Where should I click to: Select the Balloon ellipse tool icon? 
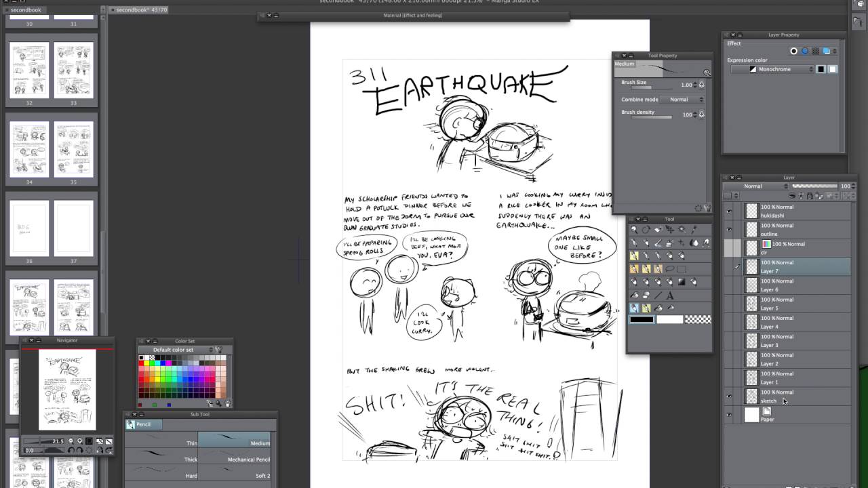pyautogui.click(x=670, y=269)
